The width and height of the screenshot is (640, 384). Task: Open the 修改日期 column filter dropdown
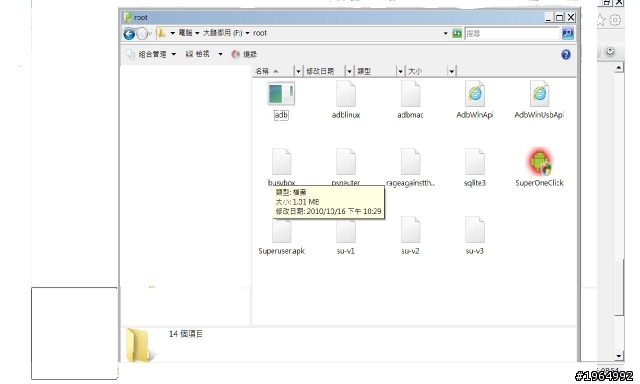pyautogui.click(x=349, y=71)
